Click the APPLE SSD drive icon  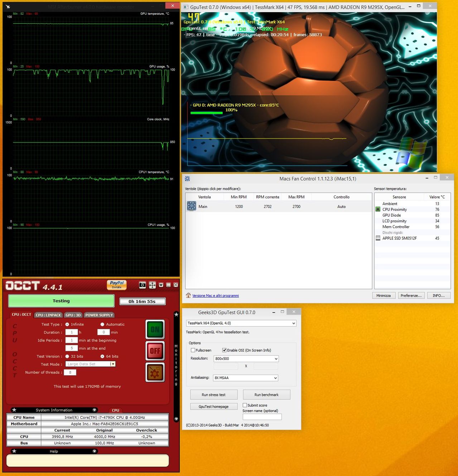378,238
